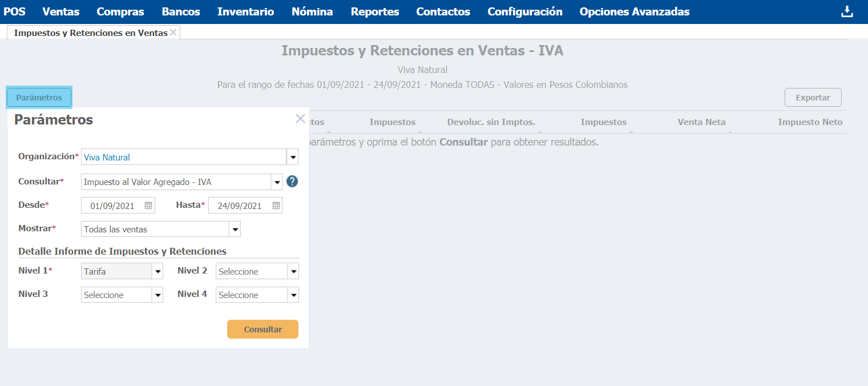This screenshot has width=868, height=386.
Task: Click the Desde date input field
Action: click(112, 206)
